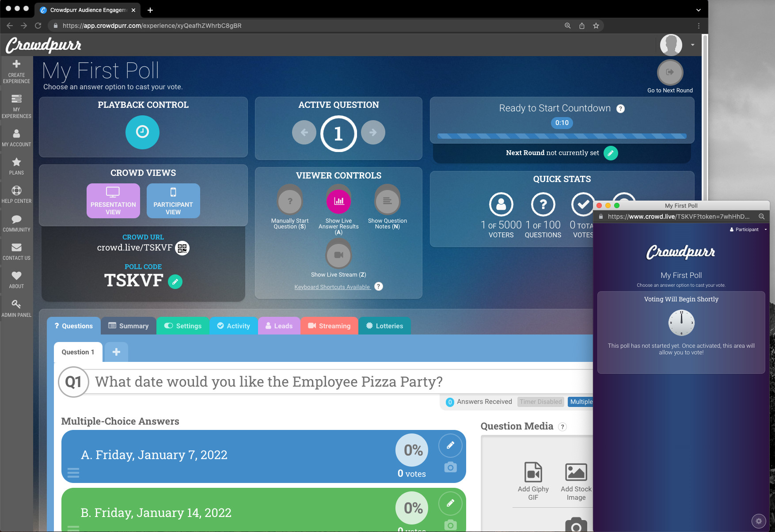Click the Timer Disabled badge
Viewport: 775px width, 532px height.
point(540,402)
